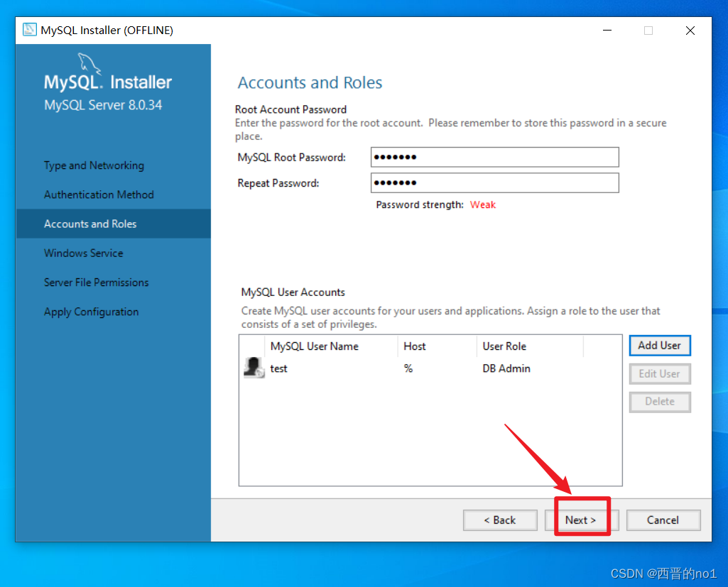Image resolution: width=728 pixels, height=587 pixels.
Task: Sort by MySQL User Name column header
Action: [331, 346]
